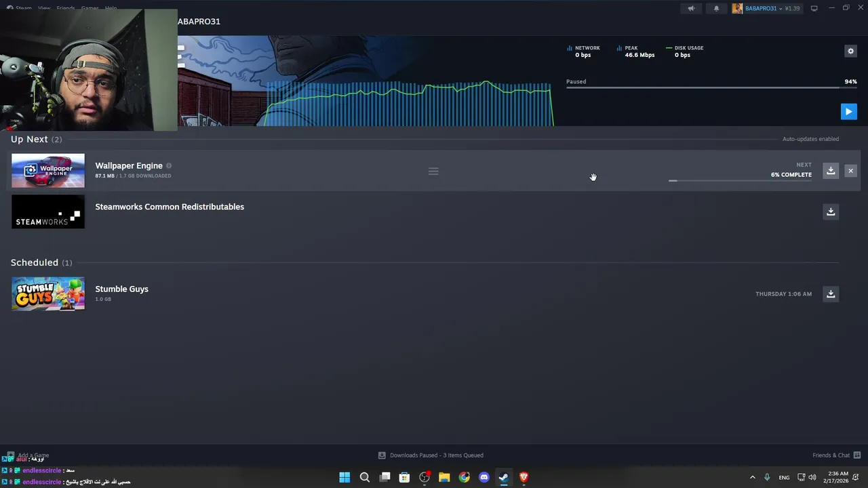Open Task View in taskbar
This screenshot has width=868, height=488.
(384, 477)
